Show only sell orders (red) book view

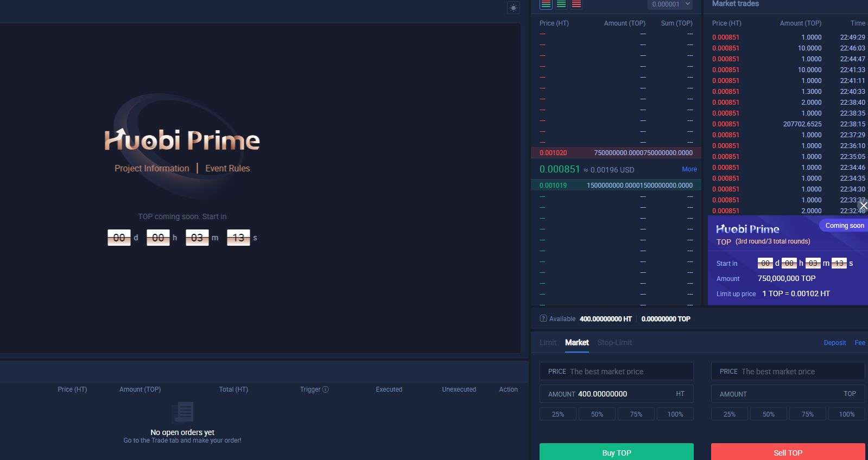pyautogui.click(x=576, y=4)
